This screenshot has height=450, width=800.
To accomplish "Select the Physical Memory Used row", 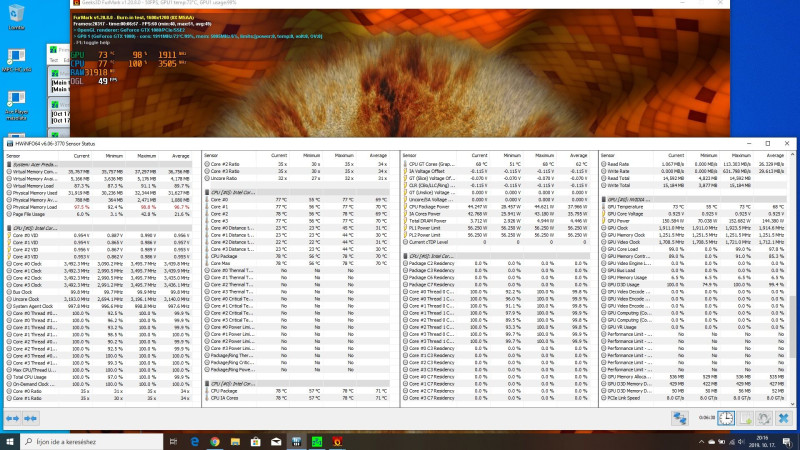I will click(99, 193).
